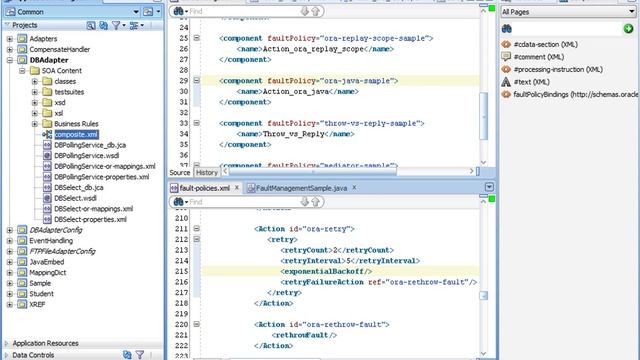Image resolution: width=640 pixels, height=360 pixels.
Task: Expand the Data Controls section
Action: (6, 355)
